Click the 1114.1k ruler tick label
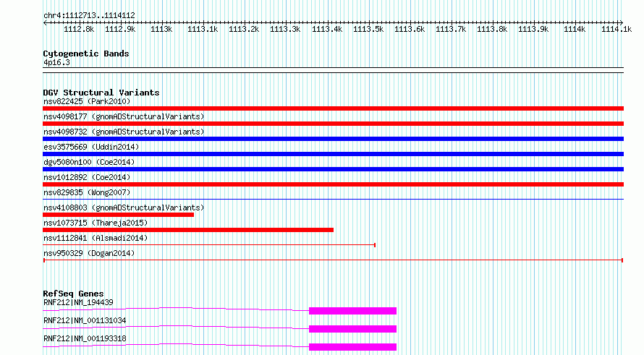This screenshot has height=355, width=644. [617, 29]
